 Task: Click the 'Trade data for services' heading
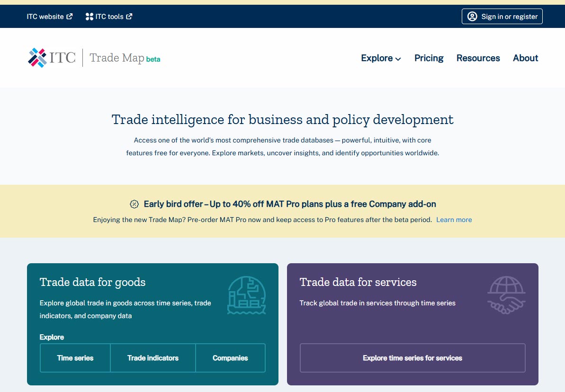pos(358,282)
